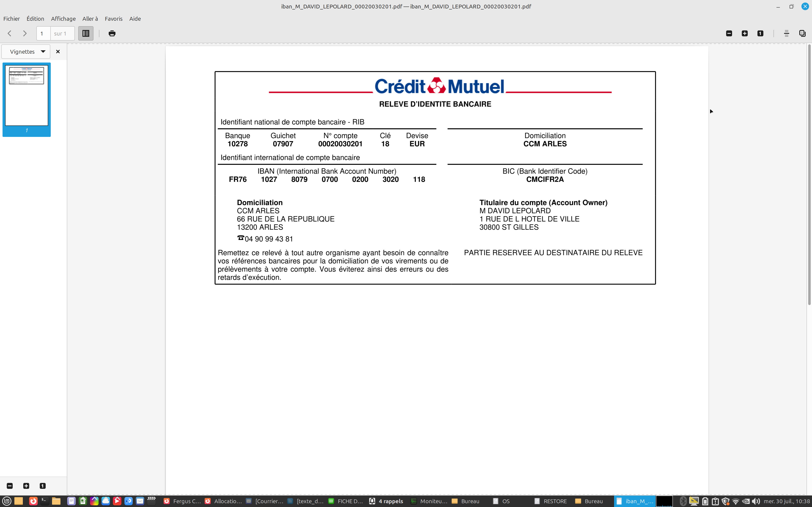Go to the next page arrow
The height and width of the screenshot is (507, 812).
pos(25,33)
